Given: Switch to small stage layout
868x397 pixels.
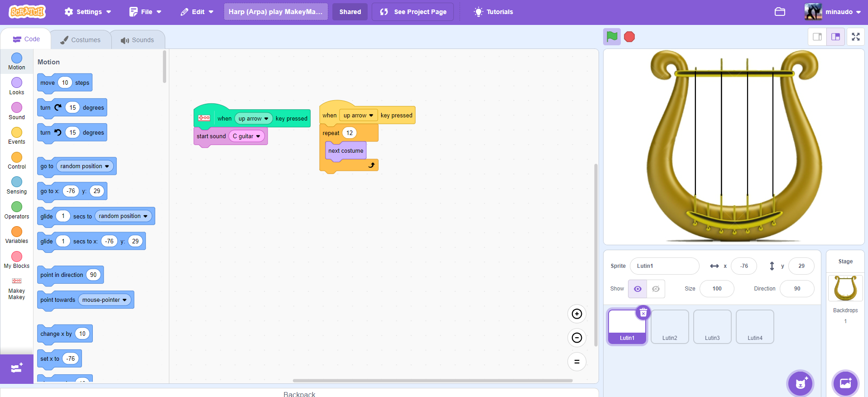Looking at the screenshot, I should tap(817, 37).
